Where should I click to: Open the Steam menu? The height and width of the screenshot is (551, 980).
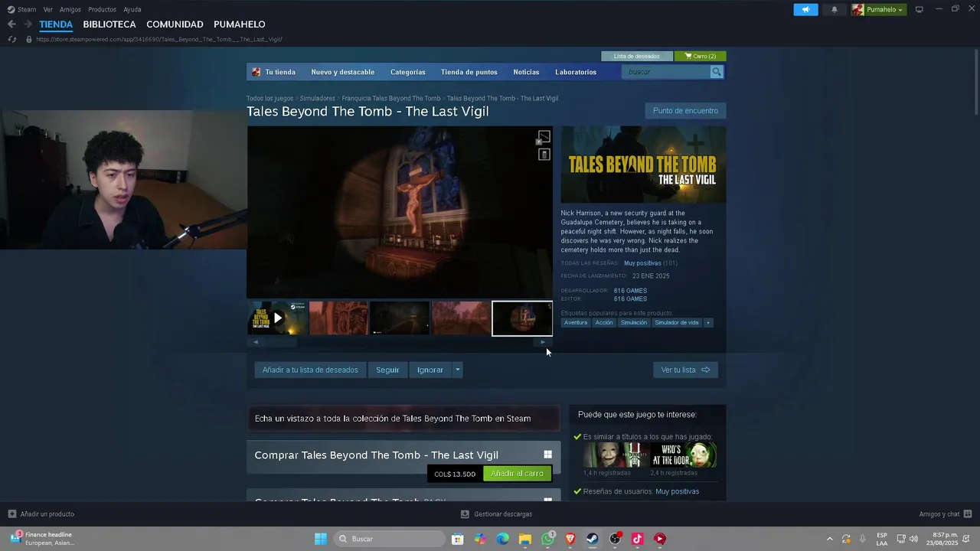21,9
